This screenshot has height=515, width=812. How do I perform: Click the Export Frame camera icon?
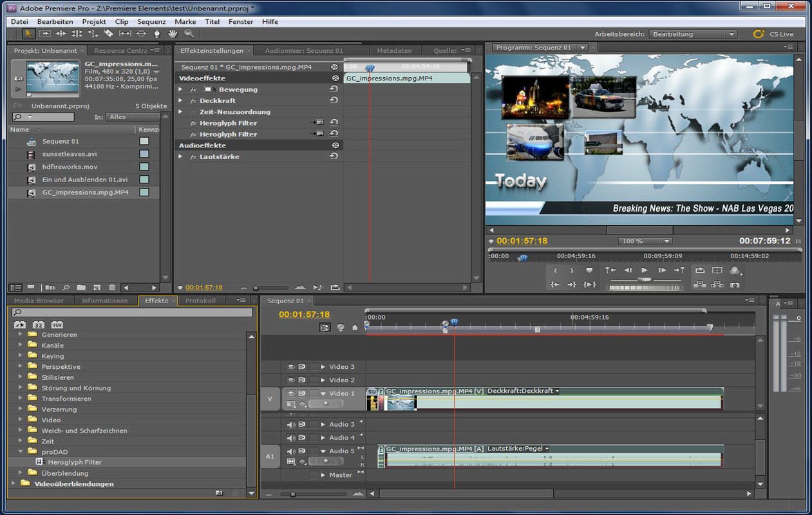pos(735,284)
